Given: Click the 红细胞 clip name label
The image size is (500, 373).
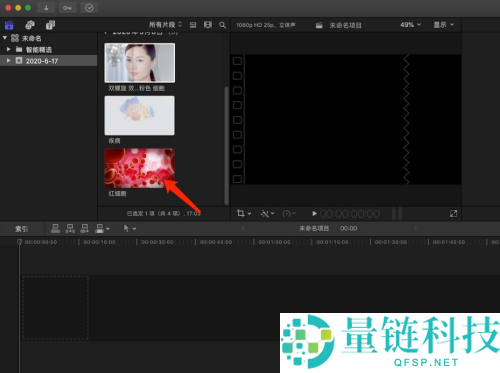Looking at the screenshot, I should coord(117,193).
